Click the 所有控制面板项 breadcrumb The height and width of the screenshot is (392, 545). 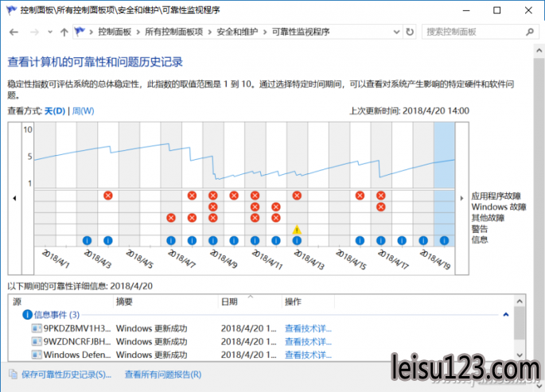point(174,32)
